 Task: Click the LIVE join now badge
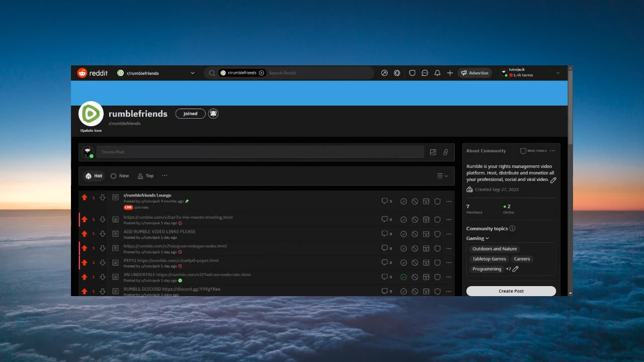coord(136,207)
